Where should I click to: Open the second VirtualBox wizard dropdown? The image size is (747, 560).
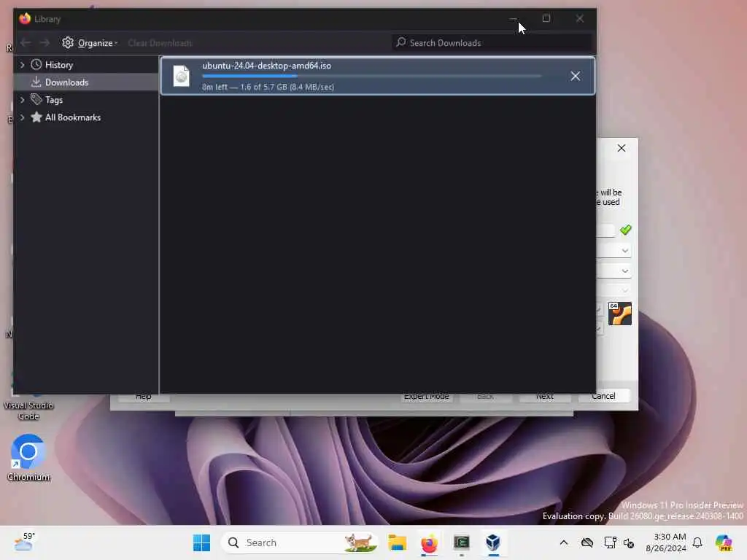tap(624, 271)
